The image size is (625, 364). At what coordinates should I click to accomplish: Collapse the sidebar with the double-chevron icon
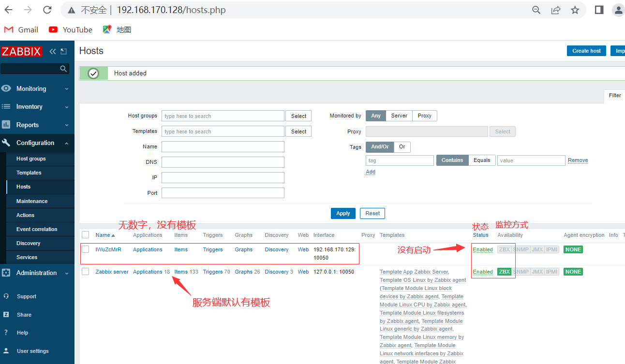tap(53, 51)
